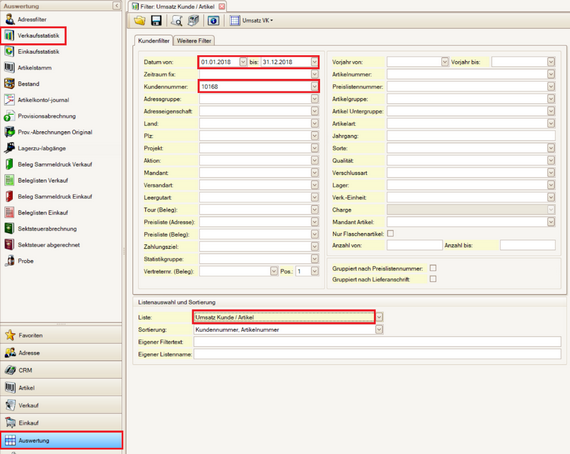The height and width of the screenshot is (454, 570).
Task: Click the print preview magnifier icon
Action: tap(177, 21)
